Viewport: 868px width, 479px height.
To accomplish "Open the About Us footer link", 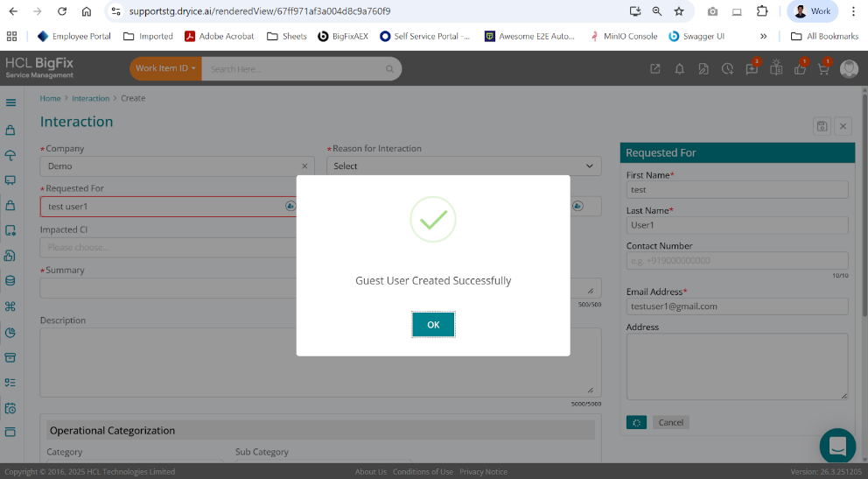I will [370, 472].
